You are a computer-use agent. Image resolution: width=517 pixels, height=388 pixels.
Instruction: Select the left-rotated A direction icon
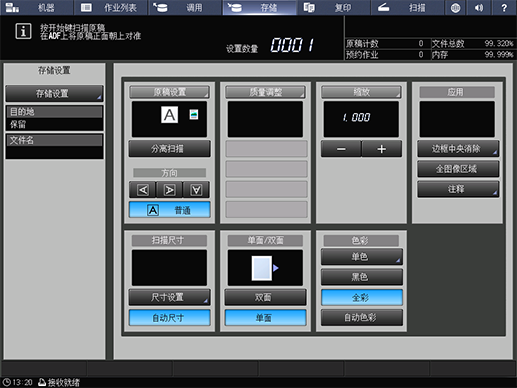[x=143, y=190]
